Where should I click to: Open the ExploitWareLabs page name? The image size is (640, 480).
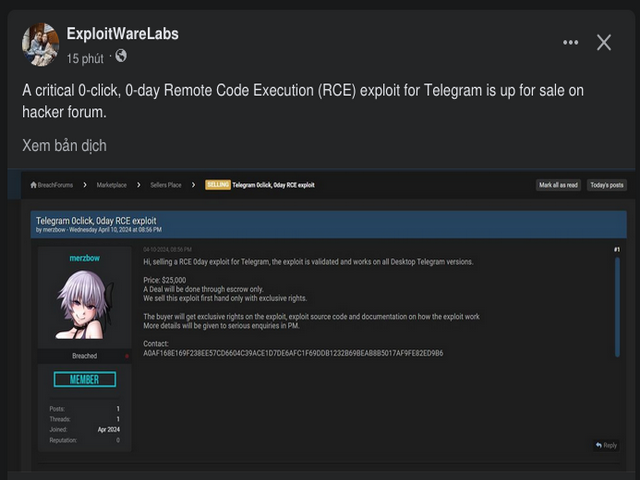[122, 33]
